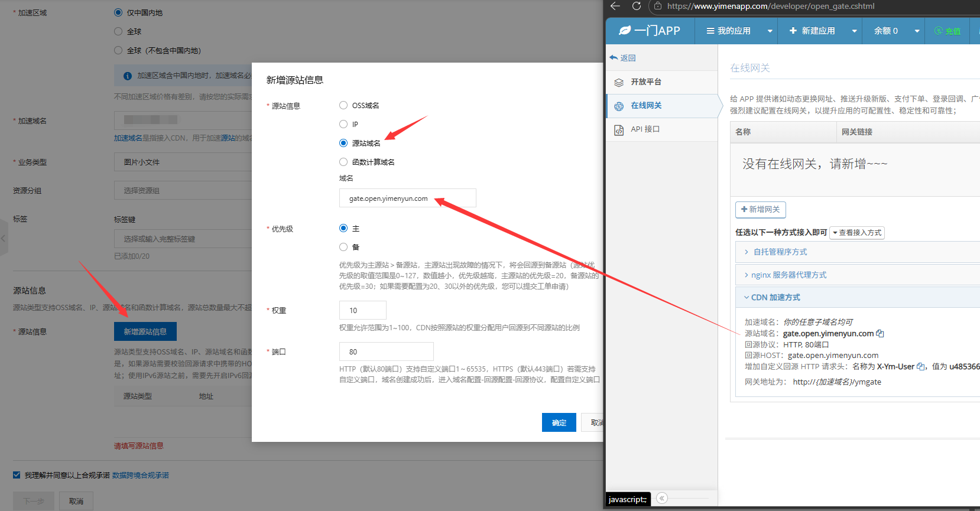
Task: Uncheck the 我理解并同意 compliance checkbox
Action: [17, 475]
